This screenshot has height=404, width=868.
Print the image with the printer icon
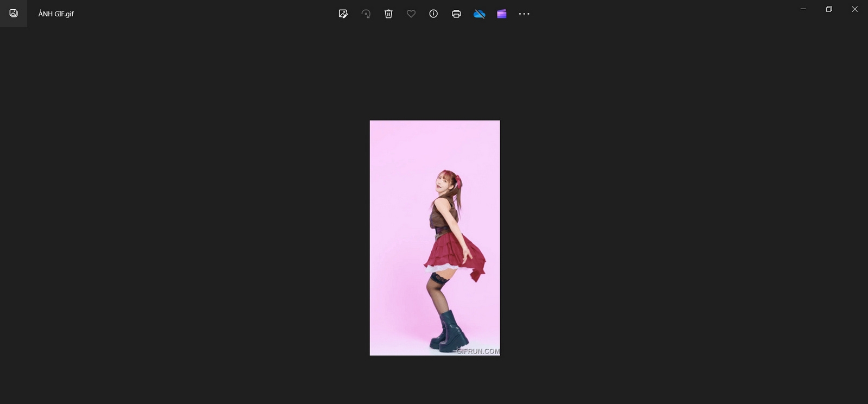[x=456, y=14]
